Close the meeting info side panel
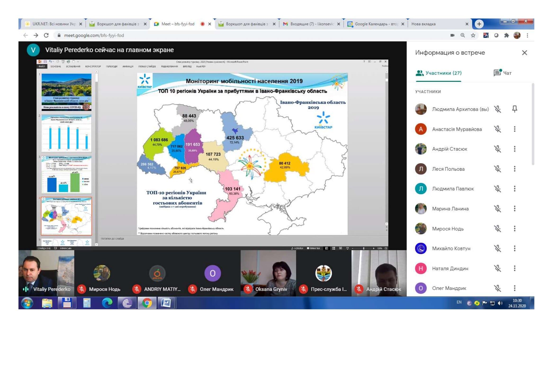 coord(524,53)
